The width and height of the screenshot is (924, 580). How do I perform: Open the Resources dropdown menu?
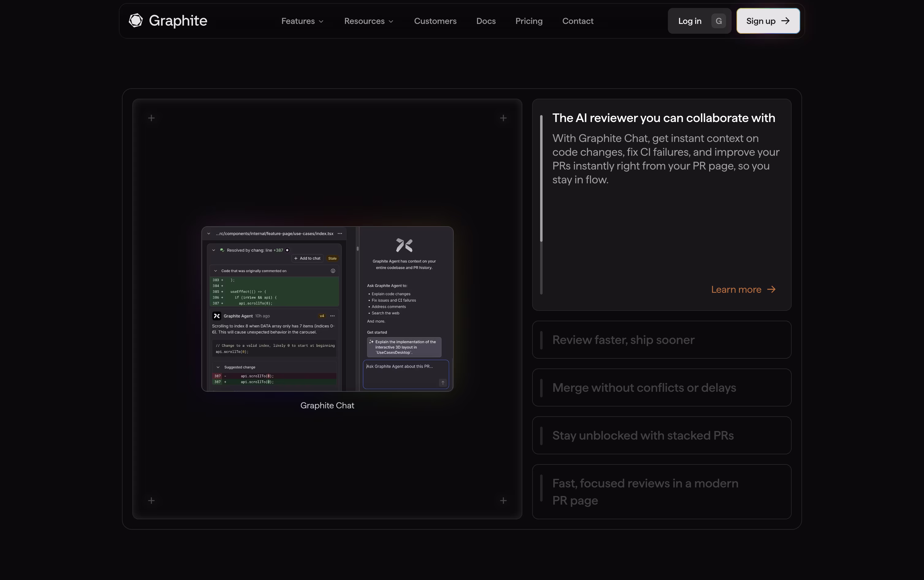click(369, 21)
